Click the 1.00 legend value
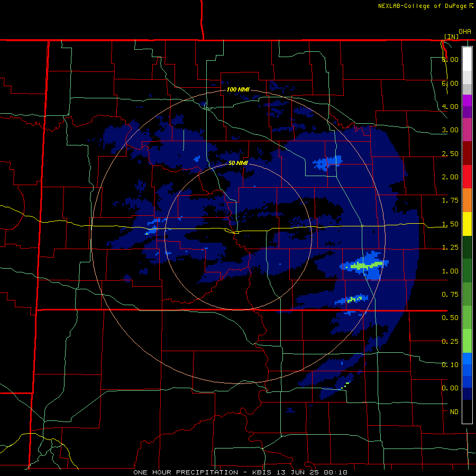Screen dimensions: 476x476 point(450,271)
